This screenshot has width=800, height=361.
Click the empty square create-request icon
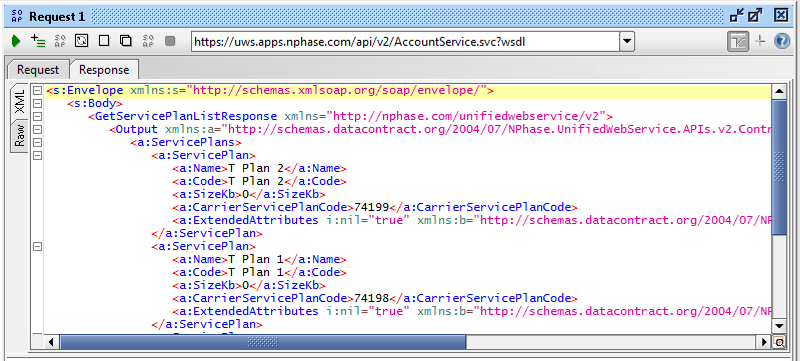point(104,41)
